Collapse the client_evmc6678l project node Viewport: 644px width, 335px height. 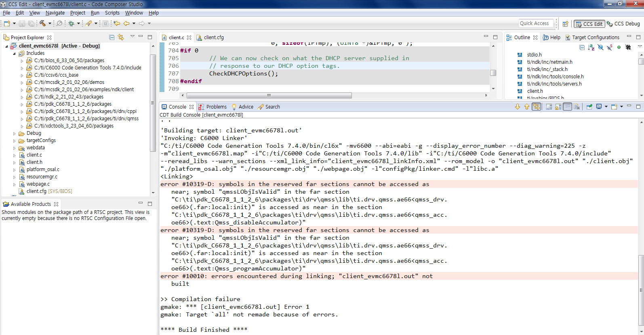[x=6, y=46]
